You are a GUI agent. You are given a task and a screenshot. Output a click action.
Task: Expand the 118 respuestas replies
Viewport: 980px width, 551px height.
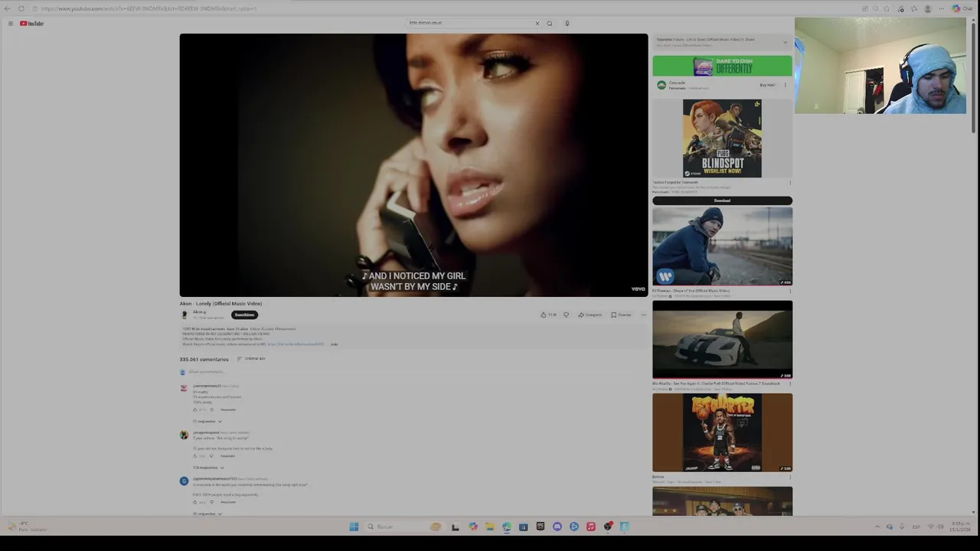pos(208,468)
